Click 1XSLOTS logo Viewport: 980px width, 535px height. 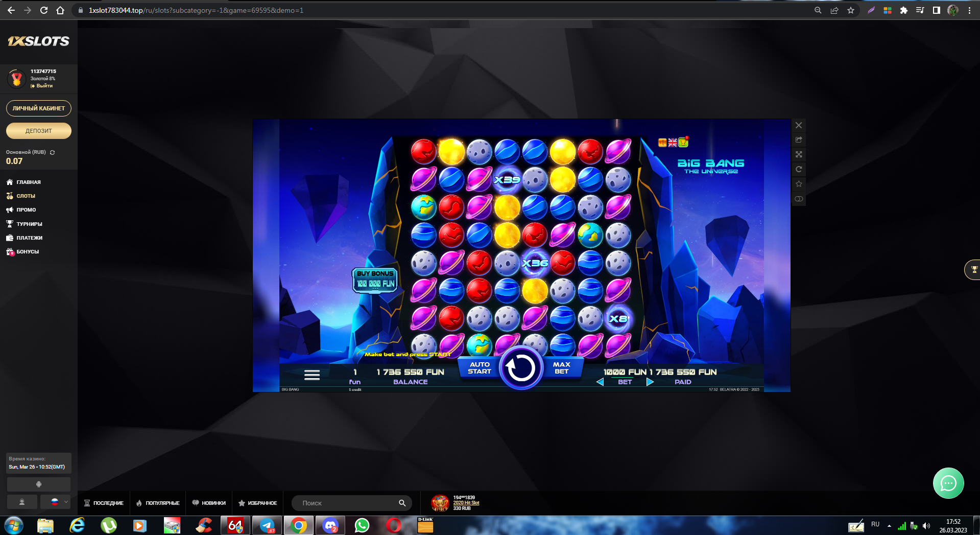click(x=38, y=41)
